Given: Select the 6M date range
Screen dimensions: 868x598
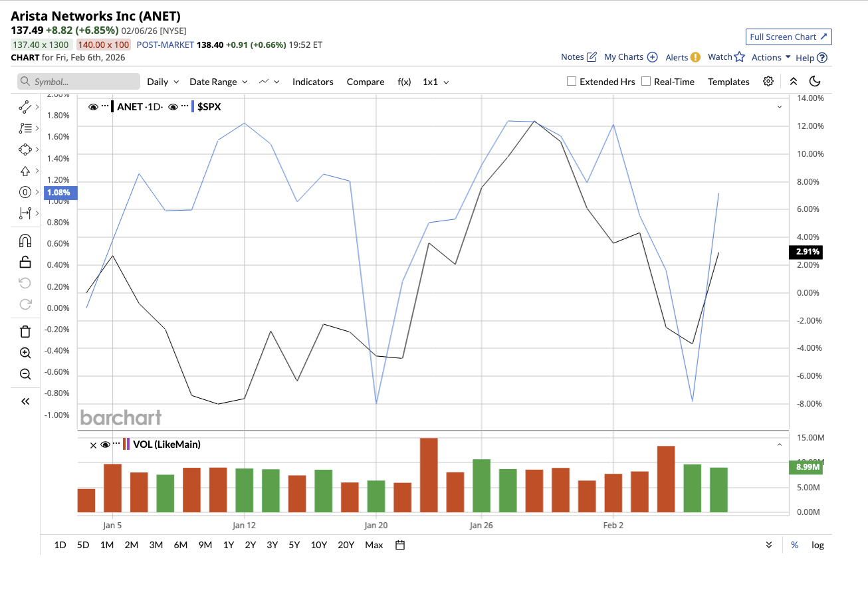Looking at the screenshot, I should point(180,545).
